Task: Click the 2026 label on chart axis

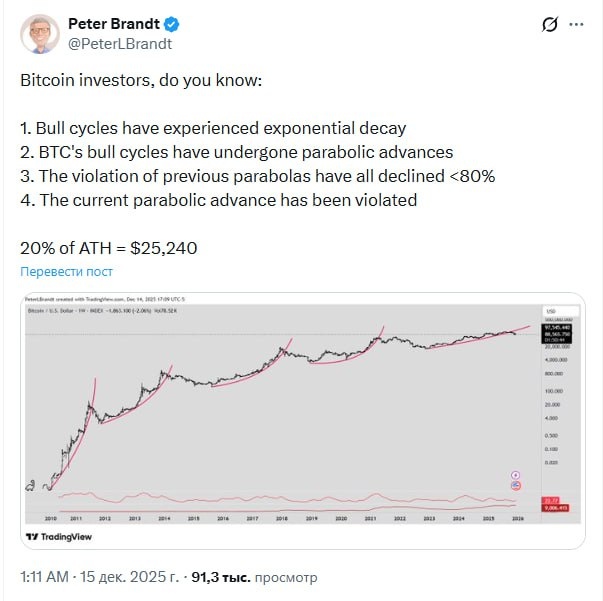Action: (x=519, y=519)
